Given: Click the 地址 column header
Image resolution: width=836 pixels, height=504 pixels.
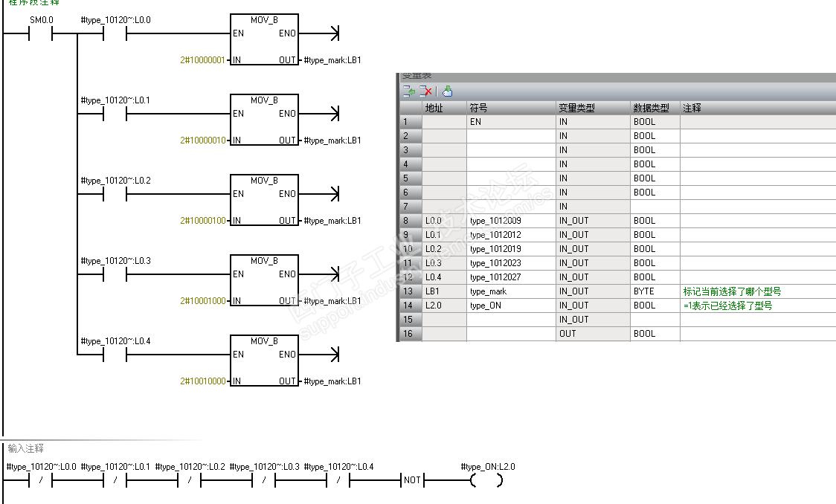Looking at the screenshot, I should point(444,108).
